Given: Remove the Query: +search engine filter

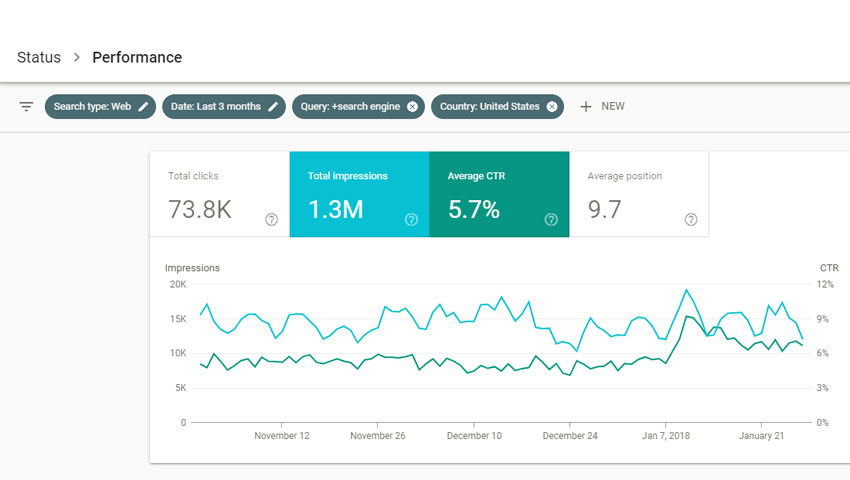Looking at the screenshot, I should pos(412,107).
